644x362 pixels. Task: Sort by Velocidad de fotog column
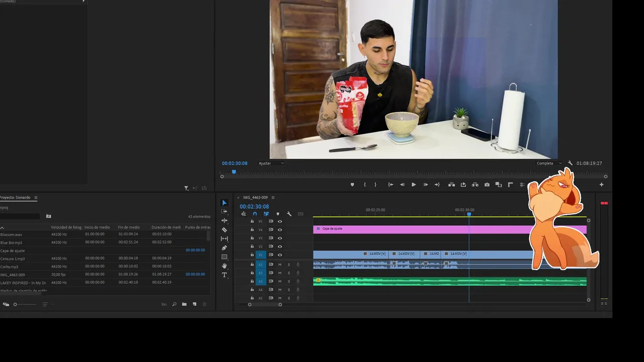66,227
